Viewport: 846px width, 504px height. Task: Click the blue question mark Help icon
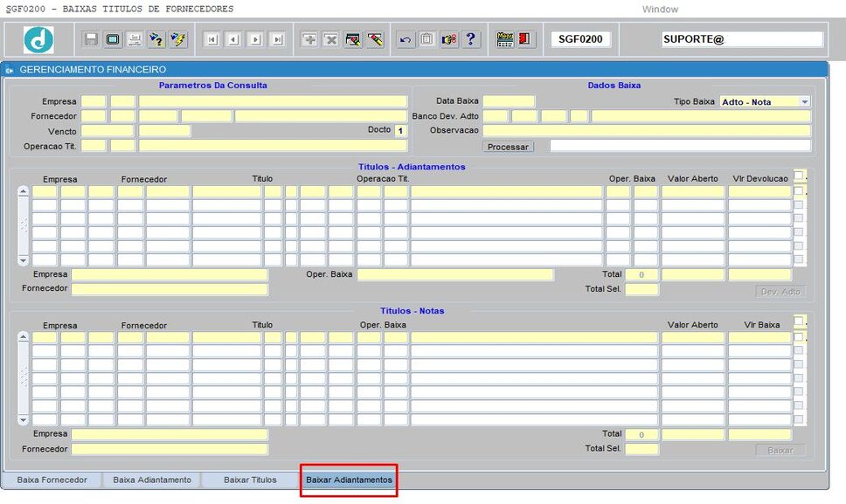click(470, 39)
